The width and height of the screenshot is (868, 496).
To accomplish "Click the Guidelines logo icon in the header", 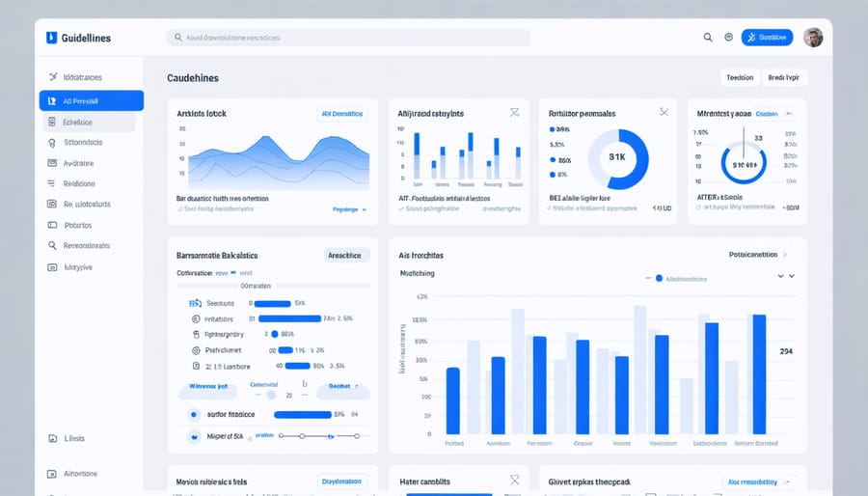I will coord(51,37).
